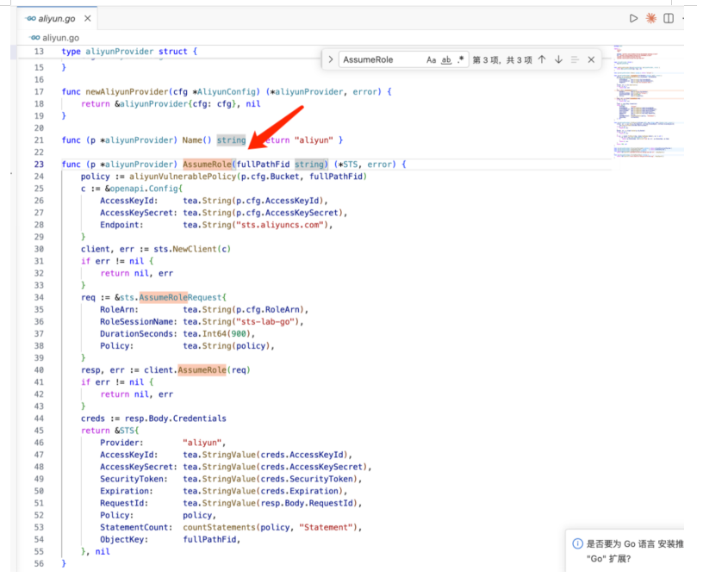Click the info icon in Go notification

point(577,543)
